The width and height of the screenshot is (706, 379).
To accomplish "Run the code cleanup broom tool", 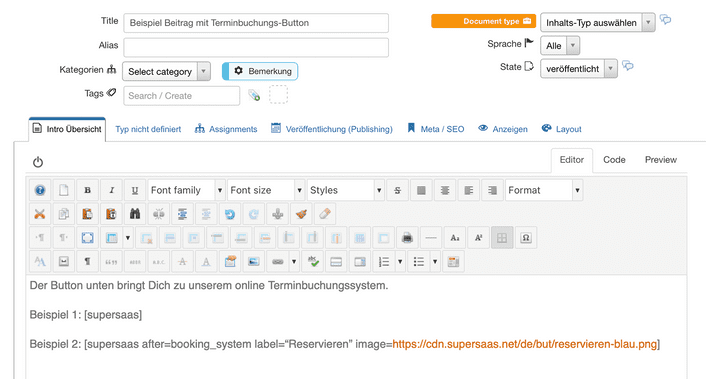I will pyautogui.click(x=301, y=214).
